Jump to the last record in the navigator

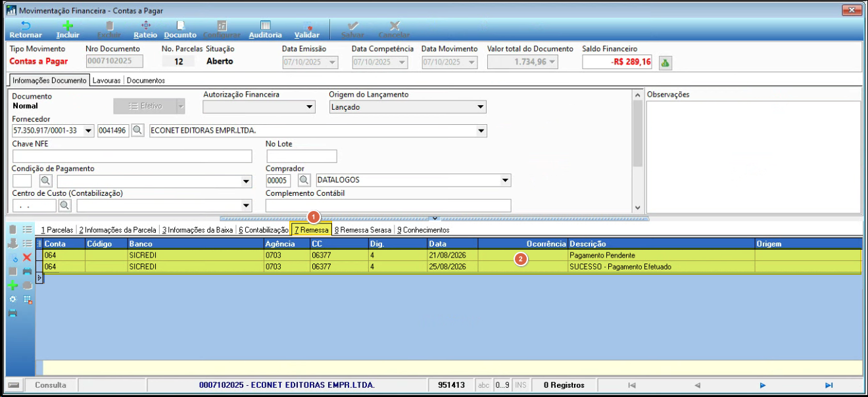pos(829,385)
